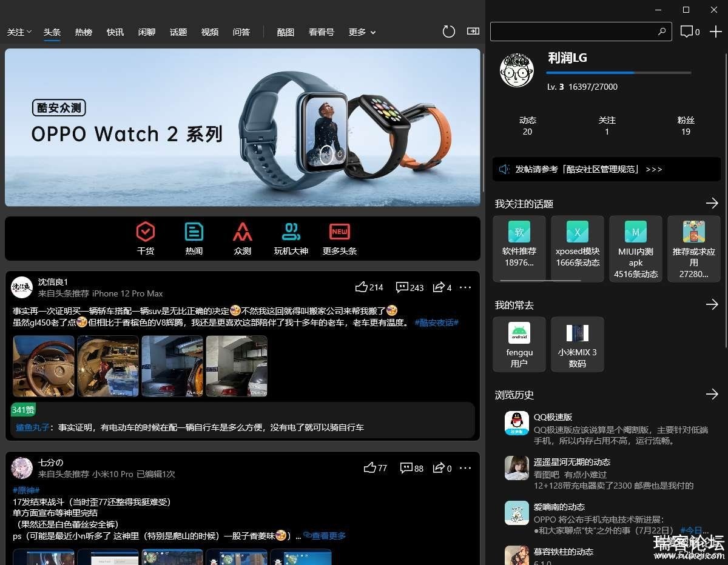Open the xposed模块 topic tile
728x565 pixels.
578,249
